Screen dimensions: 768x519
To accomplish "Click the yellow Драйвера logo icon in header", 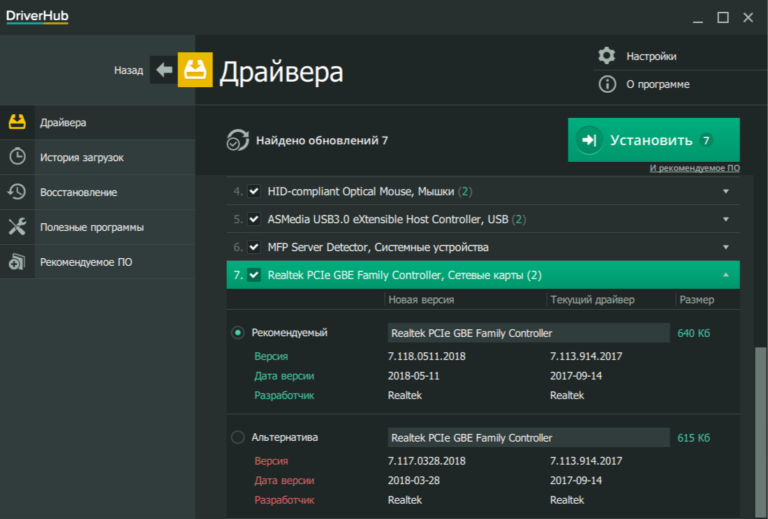I will point(195,71).
